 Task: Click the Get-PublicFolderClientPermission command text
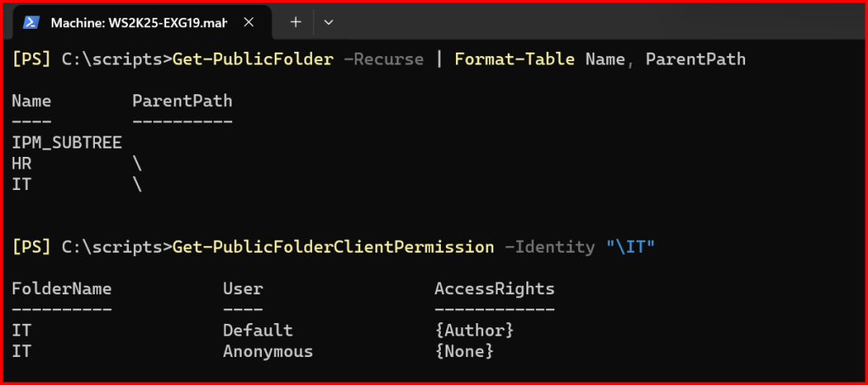(333, 247)
